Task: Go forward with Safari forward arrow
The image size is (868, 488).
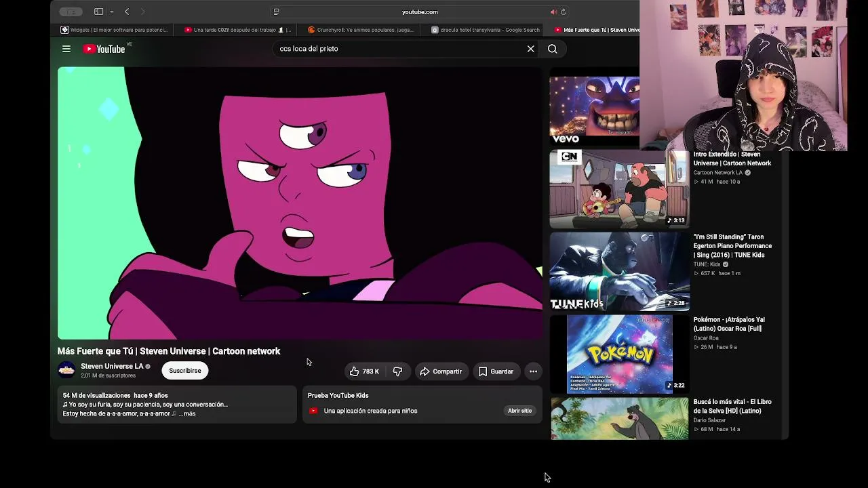Action: click(142, 12)
